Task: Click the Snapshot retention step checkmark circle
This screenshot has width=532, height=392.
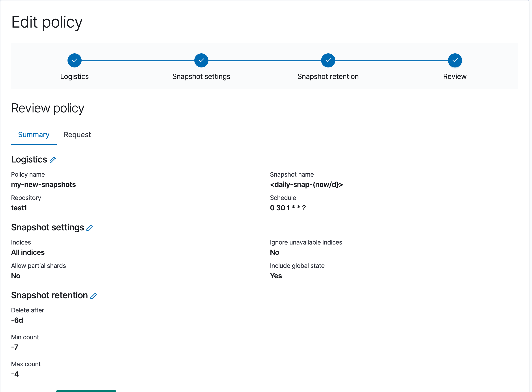Action: [x=328, y=60]
